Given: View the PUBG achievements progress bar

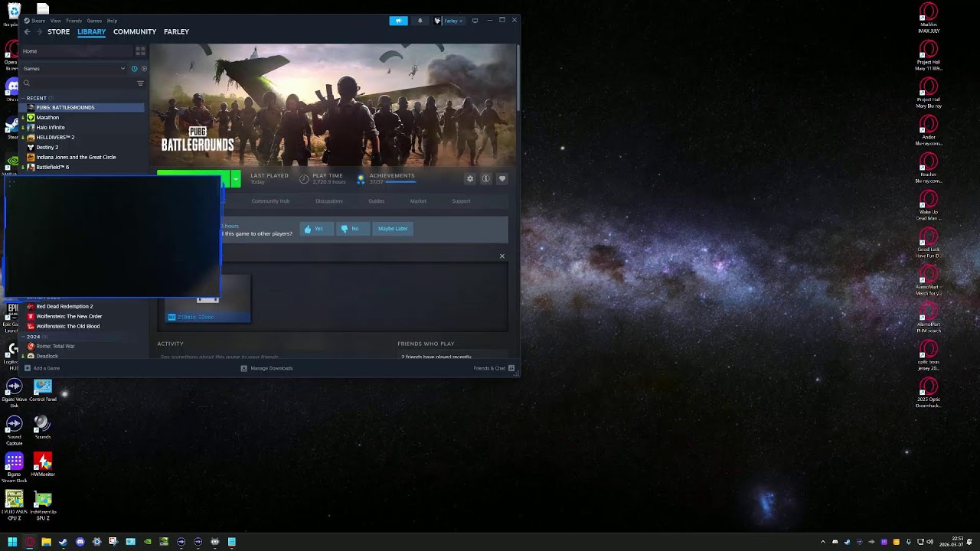Looking at the screenshot, I should 400,182.
